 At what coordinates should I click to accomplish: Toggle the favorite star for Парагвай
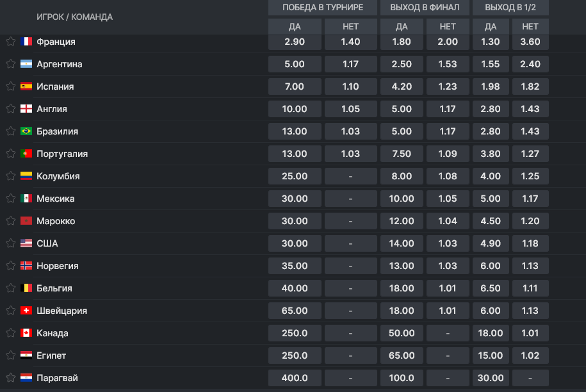(10, 378)
